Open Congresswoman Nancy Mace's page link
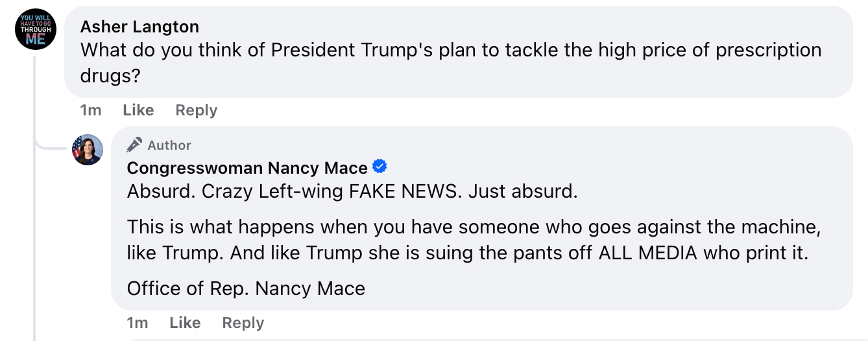868x341 pixels. coord(247,168)
